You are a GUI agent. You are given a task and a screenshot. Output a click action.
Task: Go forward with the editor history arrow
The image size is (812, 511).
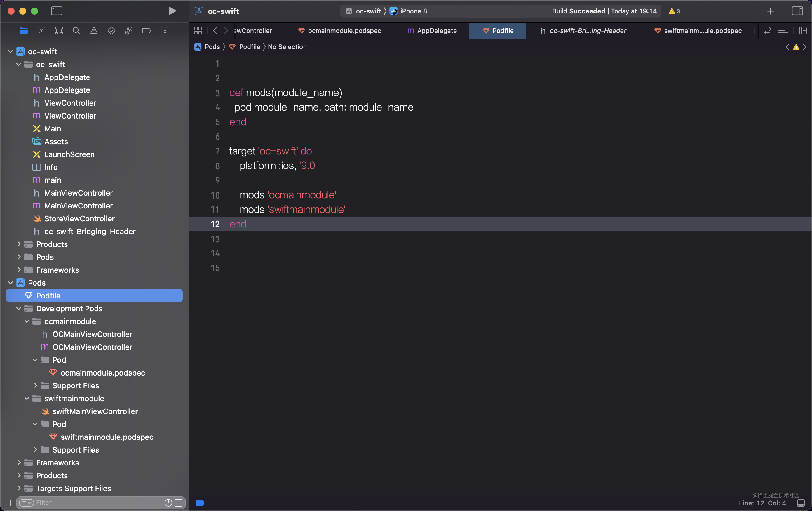click(226, 31)
